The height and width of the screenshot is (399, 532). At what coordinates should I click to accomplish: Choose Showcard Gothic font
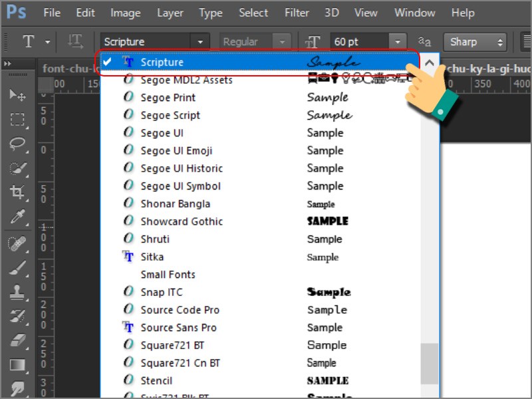click(260, 221)
